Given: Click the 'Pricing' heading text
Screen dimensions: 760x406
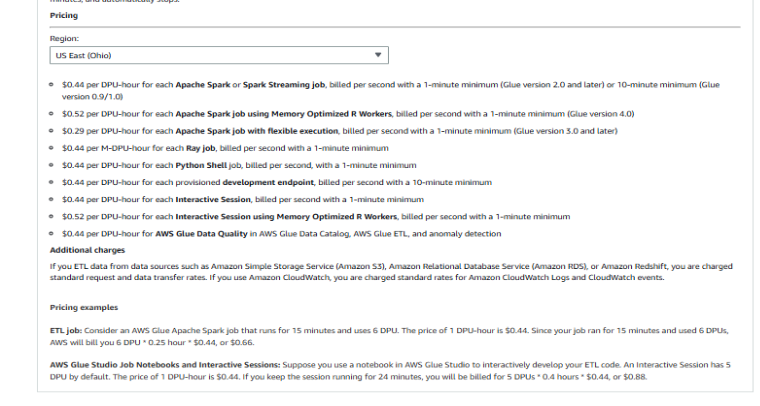Looking at the screenshot, I should coord(63,16).
